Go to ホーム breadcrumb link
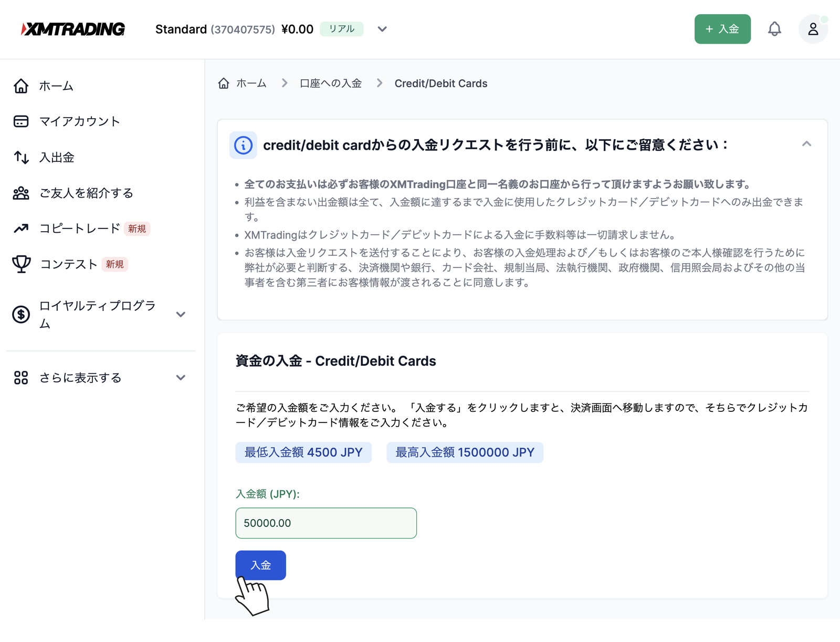 pyautogui.click(x=251, y=84)
